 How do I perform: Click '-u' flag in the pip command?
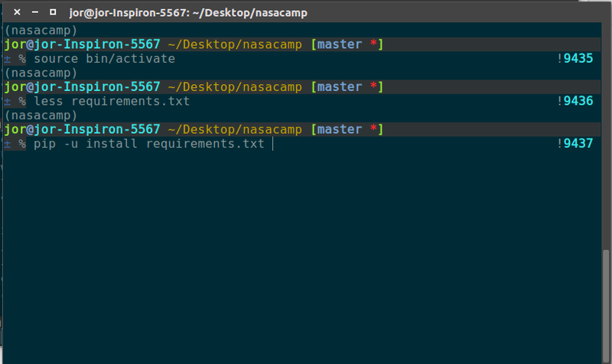[x=70, y=144]
